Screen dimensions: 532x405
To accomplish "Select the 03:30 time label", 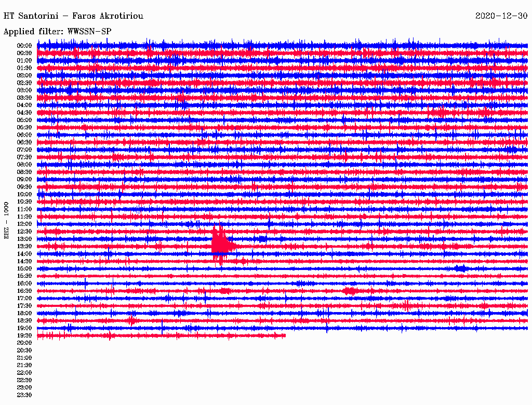I will (24, 98).
